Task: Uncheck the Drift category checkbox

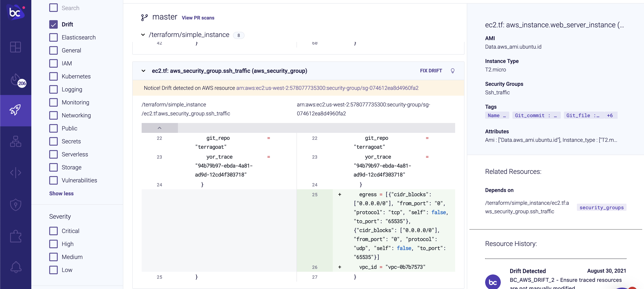Action: point(53,24)
